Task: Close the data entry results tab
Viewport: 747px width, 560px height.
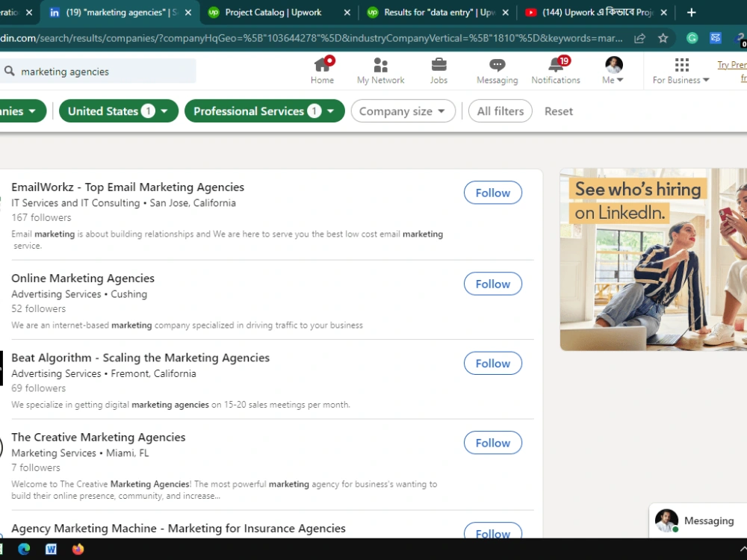Action: [506, 13]
